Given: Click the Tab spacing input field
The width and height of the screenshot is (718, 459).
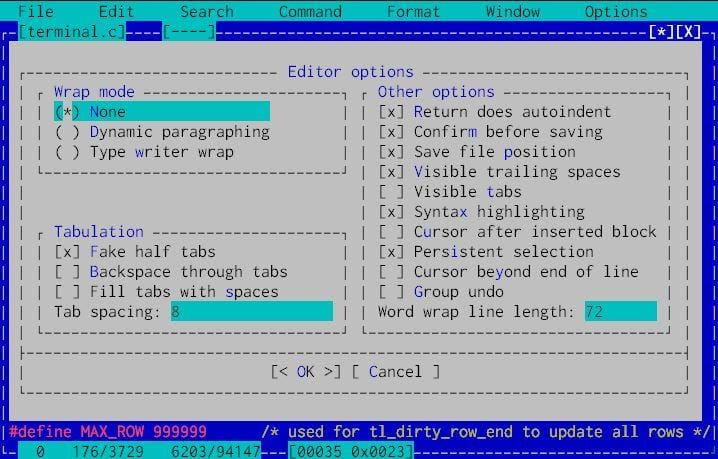Looking at the screenshot, I should [252, 311].
